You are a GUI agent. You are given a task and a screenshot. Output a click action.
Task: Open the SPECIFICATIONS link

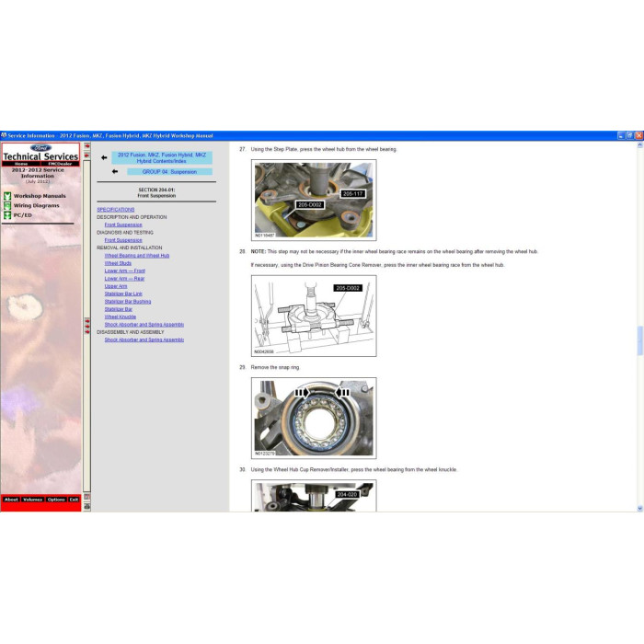point(115,210)
